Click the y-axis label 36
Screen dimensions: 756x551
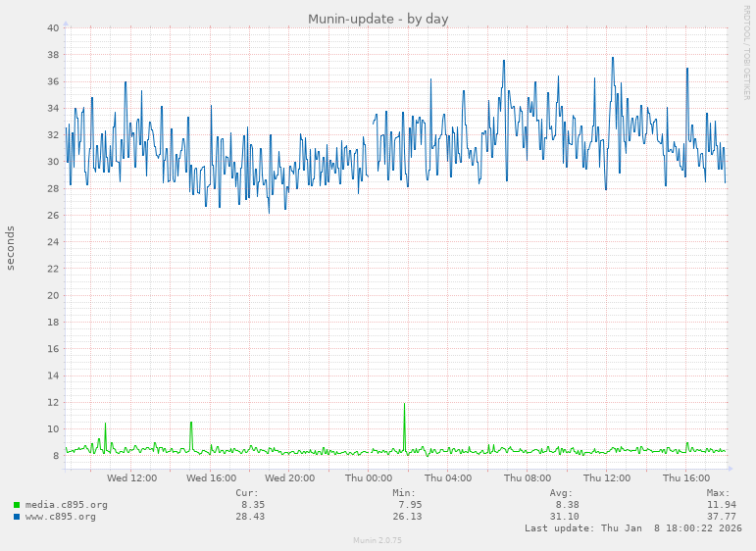[x=53, y=81]
